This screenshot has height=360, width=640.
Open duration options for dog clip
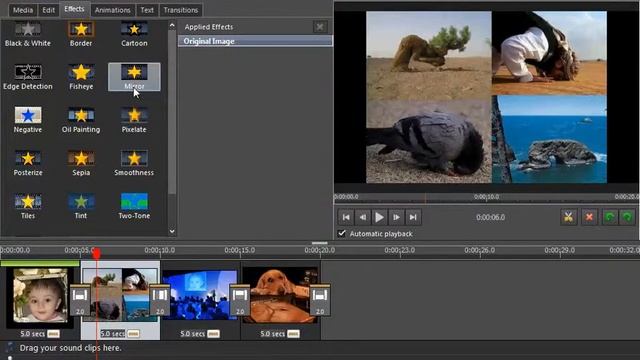tap(293, 334)
